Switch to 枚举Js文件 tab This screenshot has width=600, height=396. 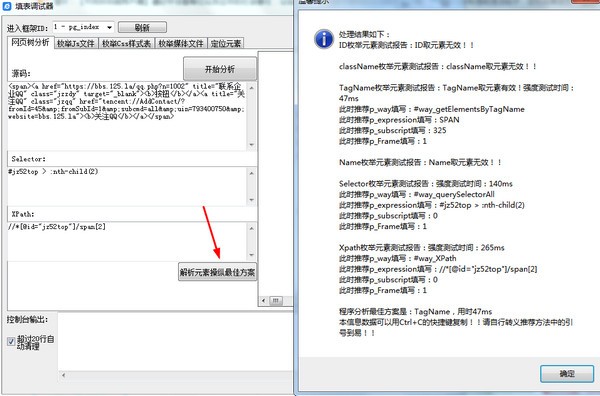76,44
